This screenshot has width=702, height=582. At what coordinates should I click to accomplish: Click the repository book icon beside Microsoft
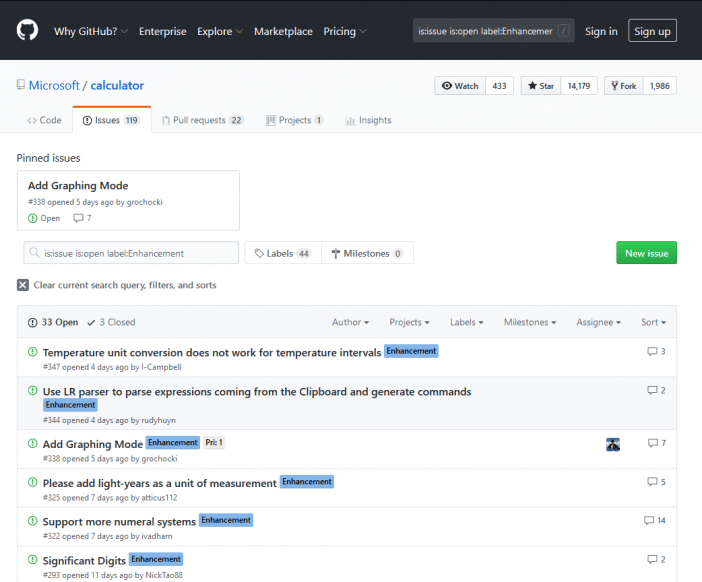point(21,85)
